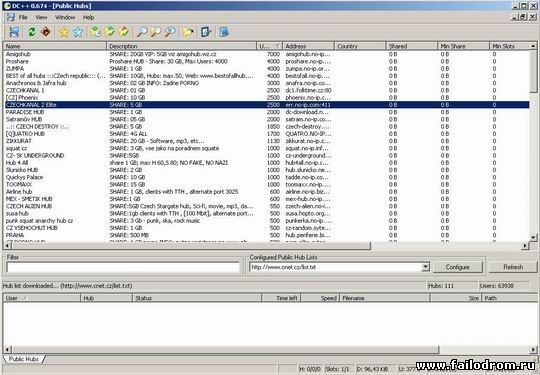The height and width of the screenshot is (375, 540).
Task: Open the View menu
Action: click(41, 17)
